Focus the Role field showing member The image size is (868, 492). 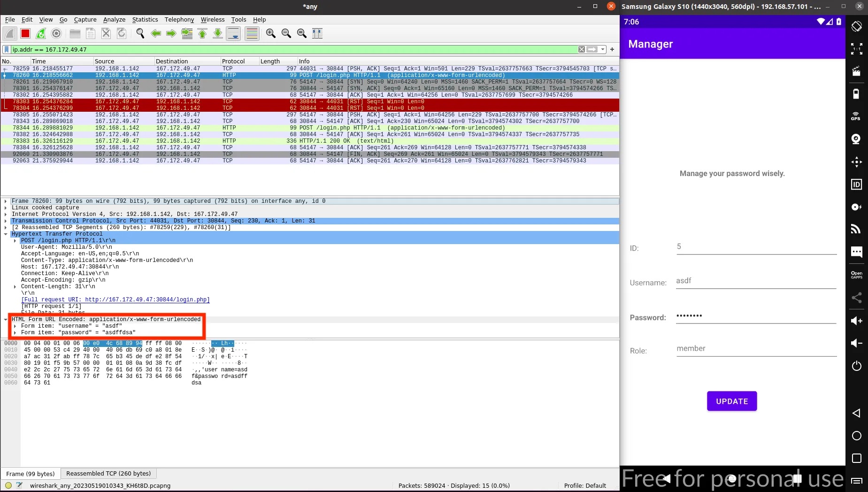pos(756,349)
